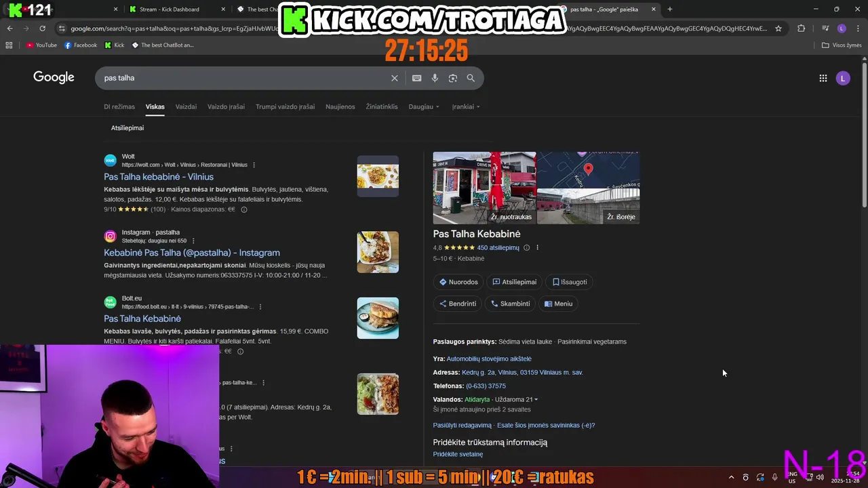Expand the Daugiau dropdown
This screenshot has height=488, width=868.
click(x=424, y=106)
